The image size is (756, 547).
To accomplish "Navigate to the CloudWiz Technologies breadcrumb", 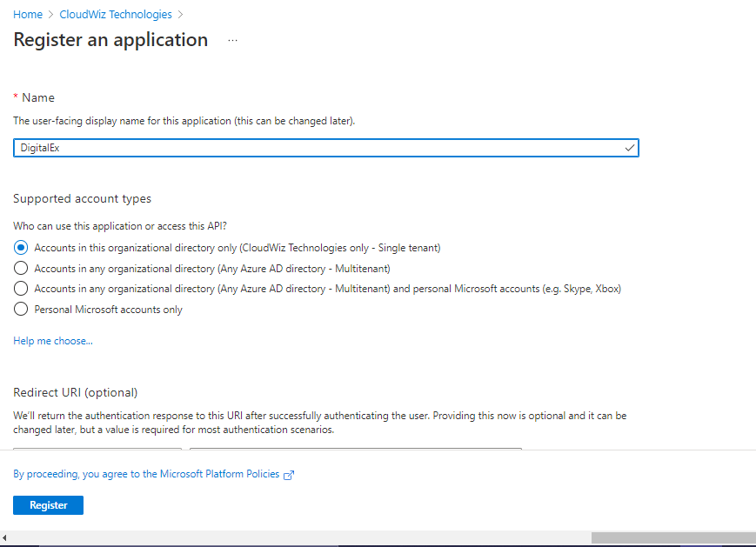I will [x=116, y=15].
